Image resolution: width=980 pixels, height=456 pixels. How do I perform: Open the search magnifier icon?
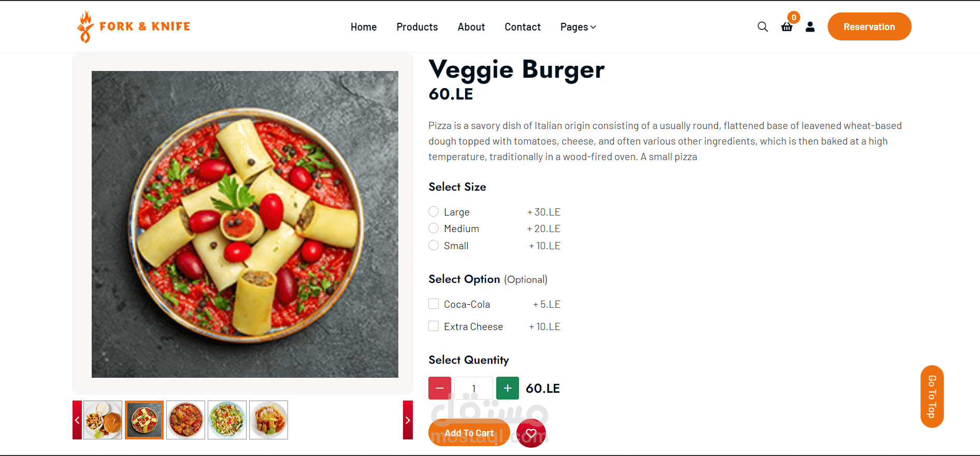[762, 26]
